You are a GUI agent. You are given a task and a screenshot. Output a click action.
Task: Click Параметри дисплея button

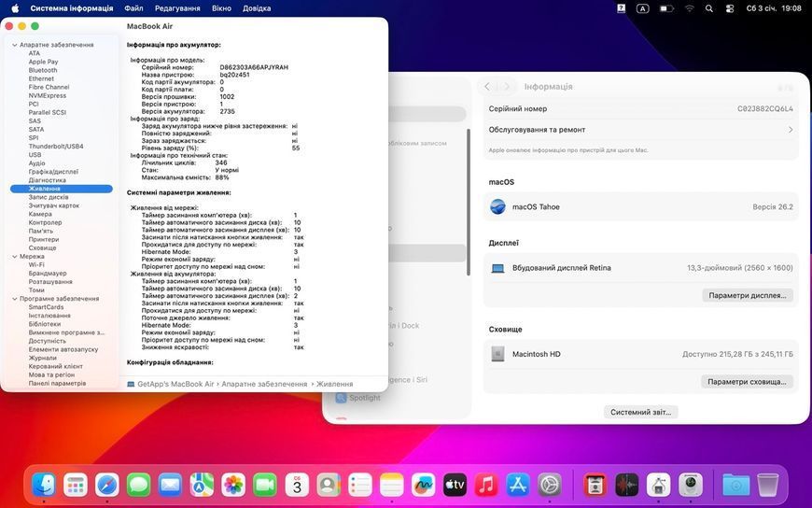(x=748, y=295)
